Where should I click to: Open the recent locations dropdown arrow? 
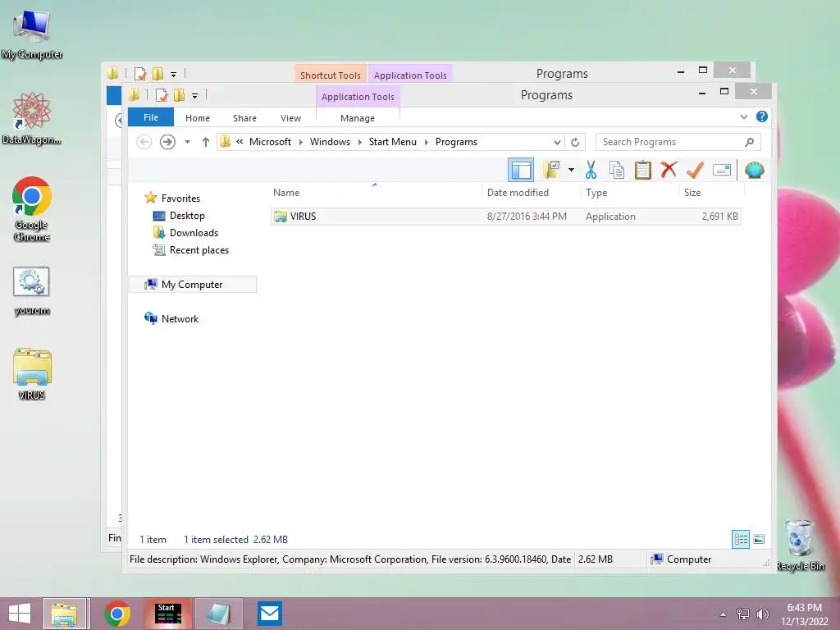188,142
